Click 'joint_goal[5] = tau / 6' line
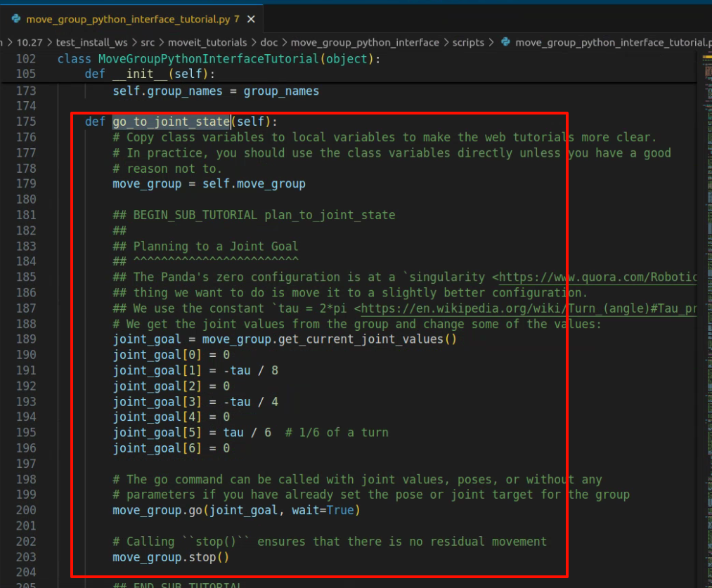Screen dimensions: 712x588 pyautogui.click(x=192, y=433)
